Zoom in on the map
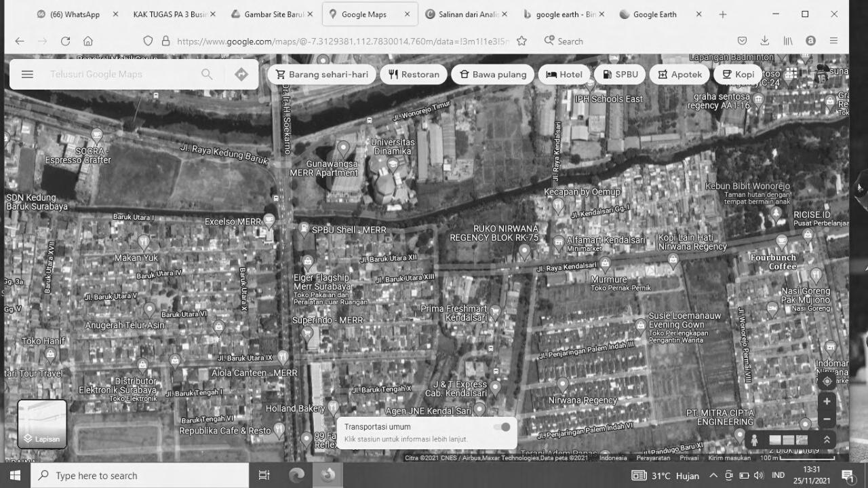The height and width of the screenshot is (488, 868). [x=827, y=402]
